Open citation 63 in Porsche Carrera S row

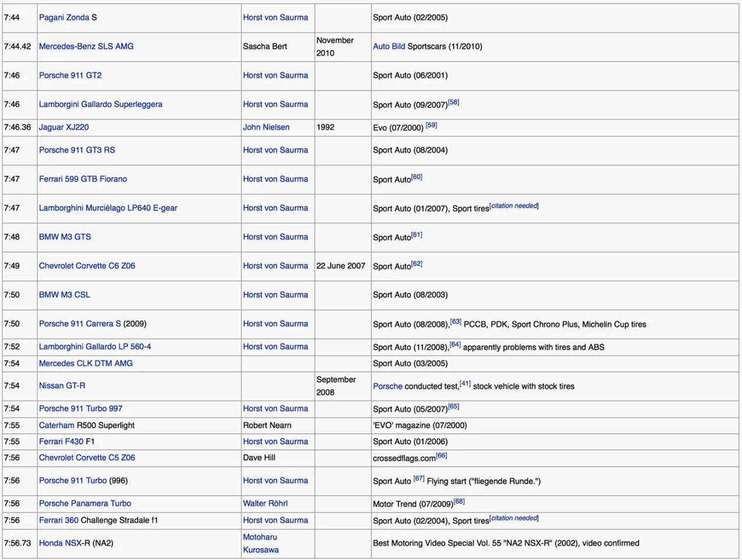[x=456, y=322]
